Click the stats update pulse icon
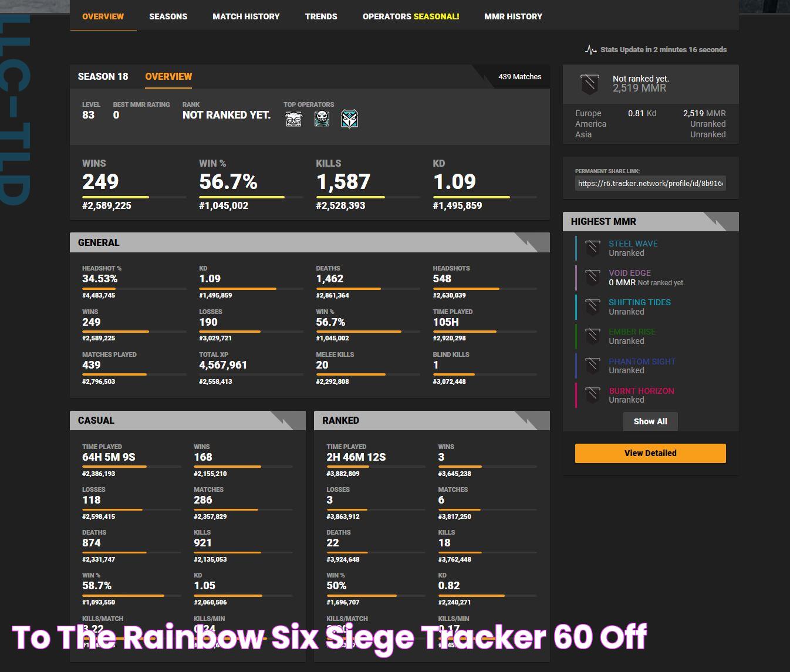This screenshot has height=672, width=790. (590, 50)
